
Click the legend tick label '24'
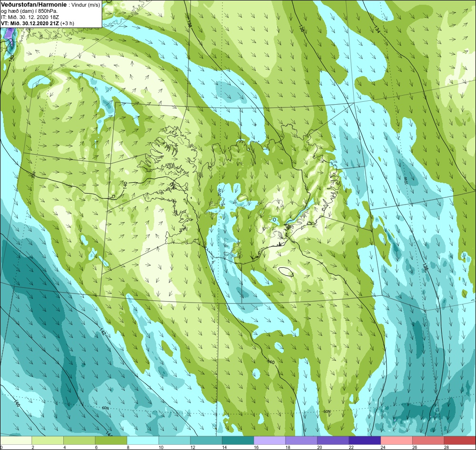click(x=383, y=447)
